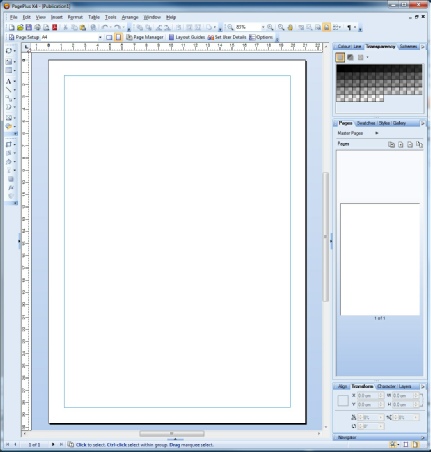Select the Artistic Text tool (A)

click(9, 81)
